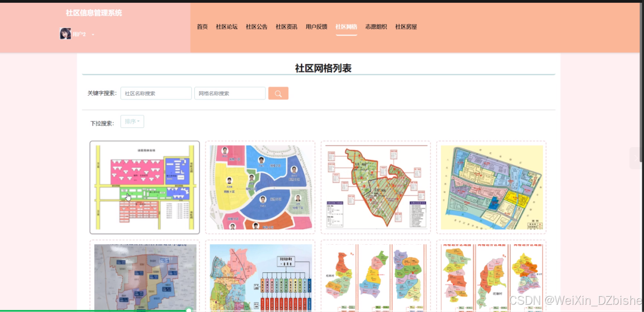This screenshot has height=312, width=644.
Task: Click the user avatar picture
Action: (65, 33)
